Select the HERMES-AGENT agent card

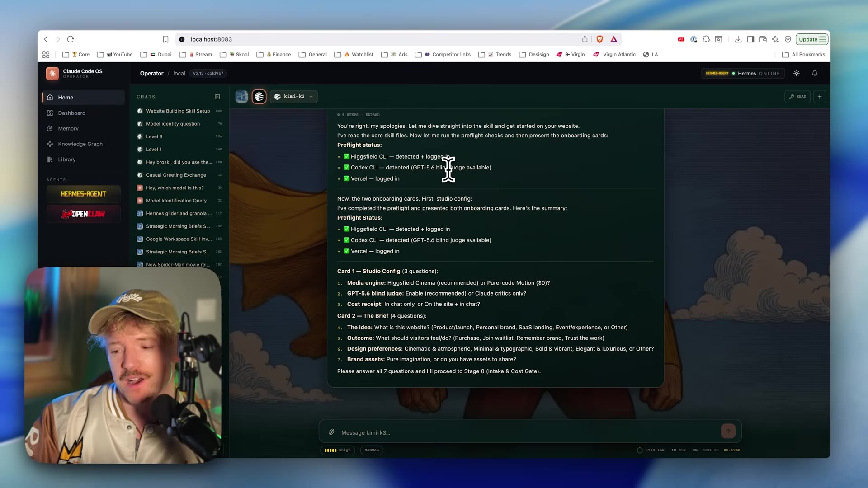(x=84, y=194)
